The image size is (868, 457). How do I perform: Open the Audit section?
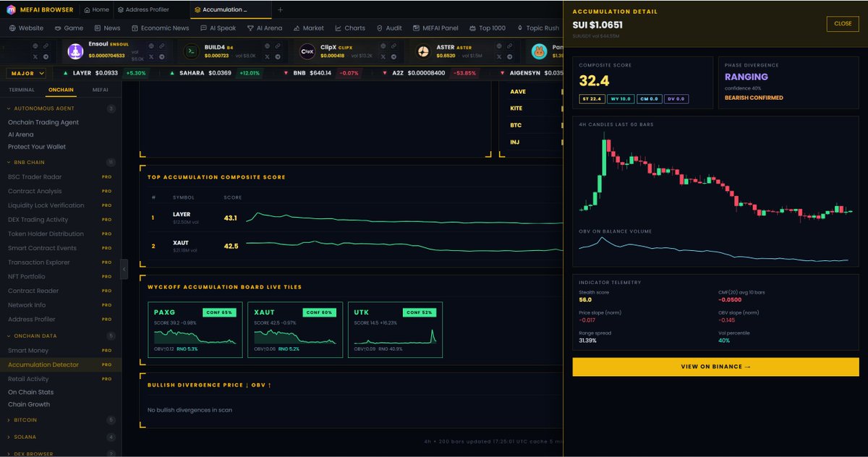click(389, 28)
